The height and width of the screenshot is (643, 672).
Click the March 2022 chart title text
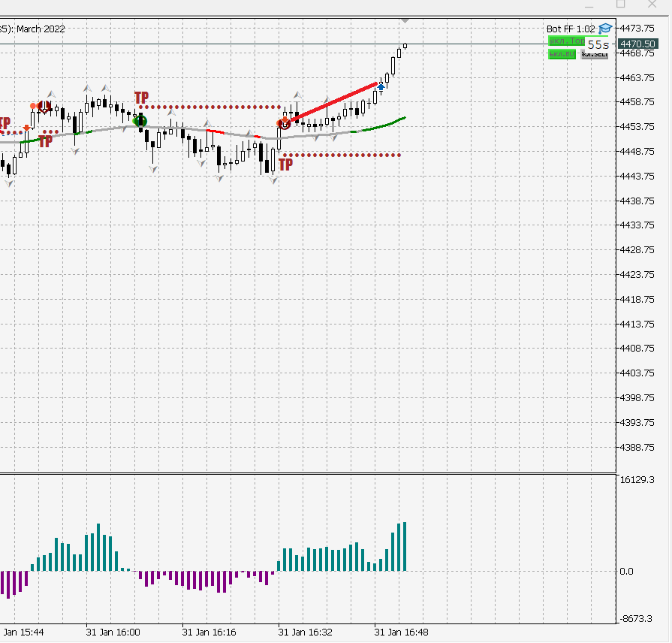[x=41, y=29]
